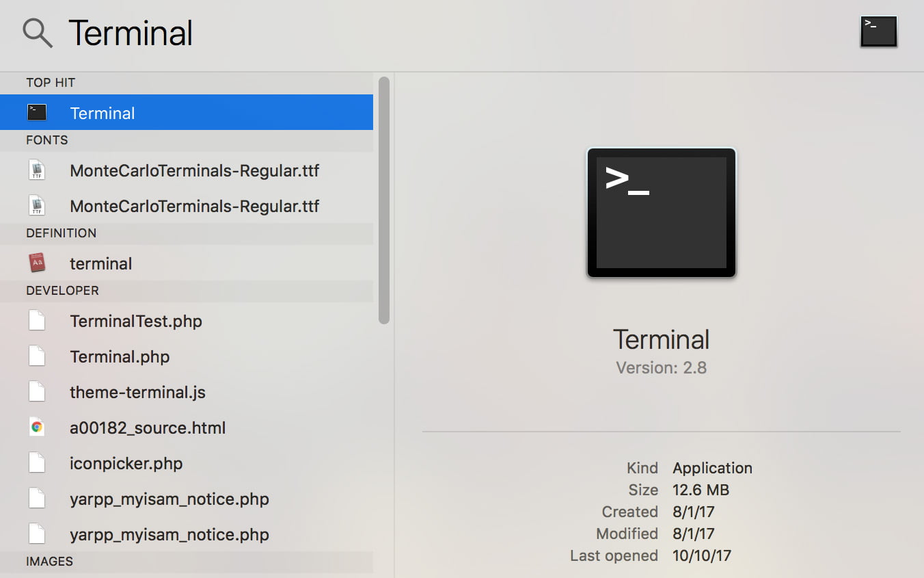Click the Terminal search text field
Image resolution: width=924 pixels, height=578 pixels.
451,34
